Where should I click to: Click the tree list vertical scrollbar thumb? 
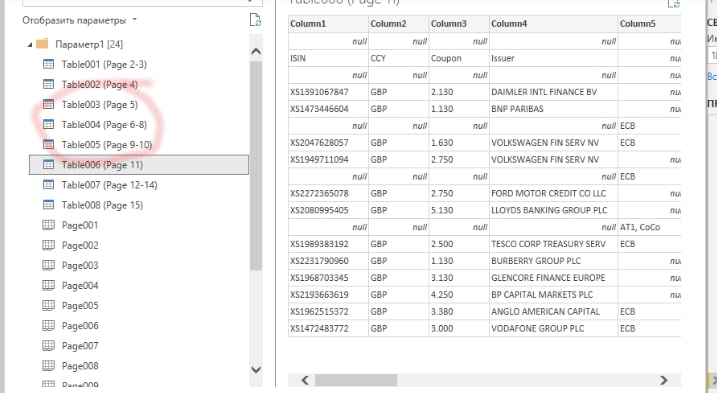tap(256, 166)
